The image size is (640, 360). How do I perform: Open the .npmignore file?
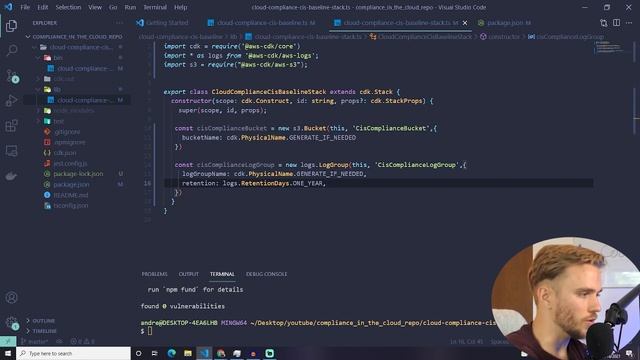coord(77,142)
